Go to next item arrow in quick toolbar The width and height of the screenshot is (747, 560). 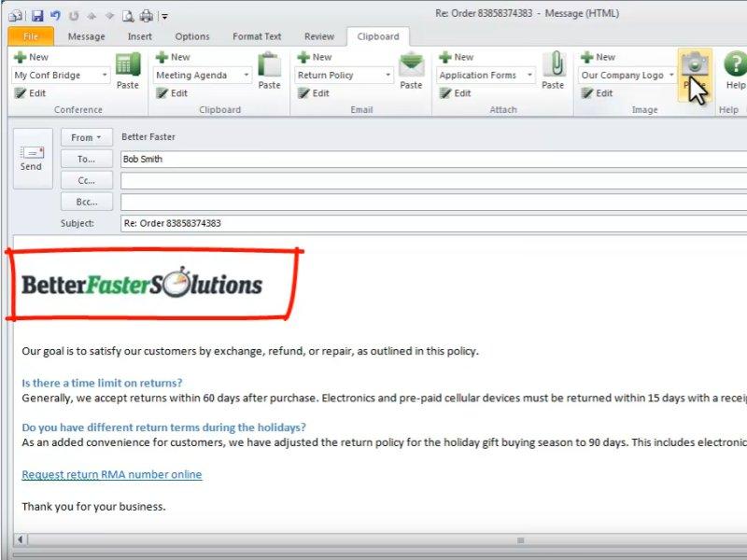[109, 16]
